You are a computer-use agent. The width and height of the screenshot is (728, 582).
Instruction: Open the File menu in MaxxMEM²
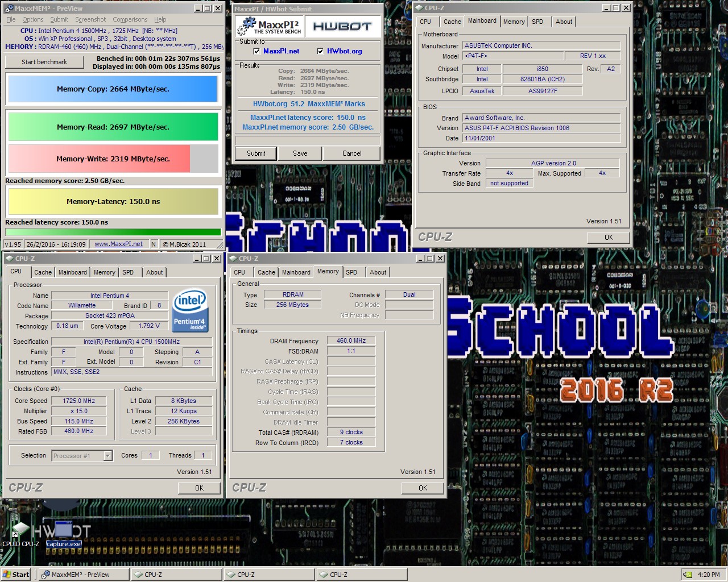[11, 19]
